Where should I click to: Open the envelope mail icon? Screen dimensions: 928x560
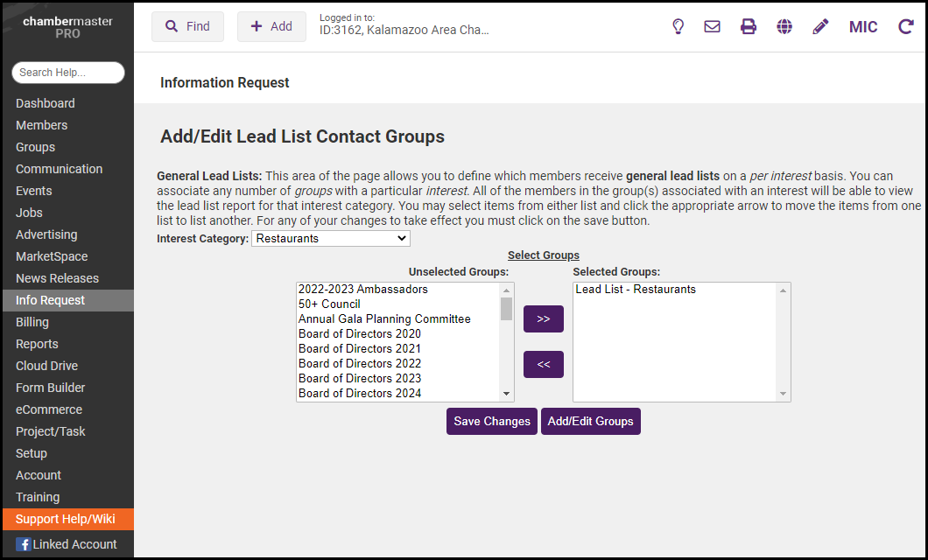[x=713, y=26]
